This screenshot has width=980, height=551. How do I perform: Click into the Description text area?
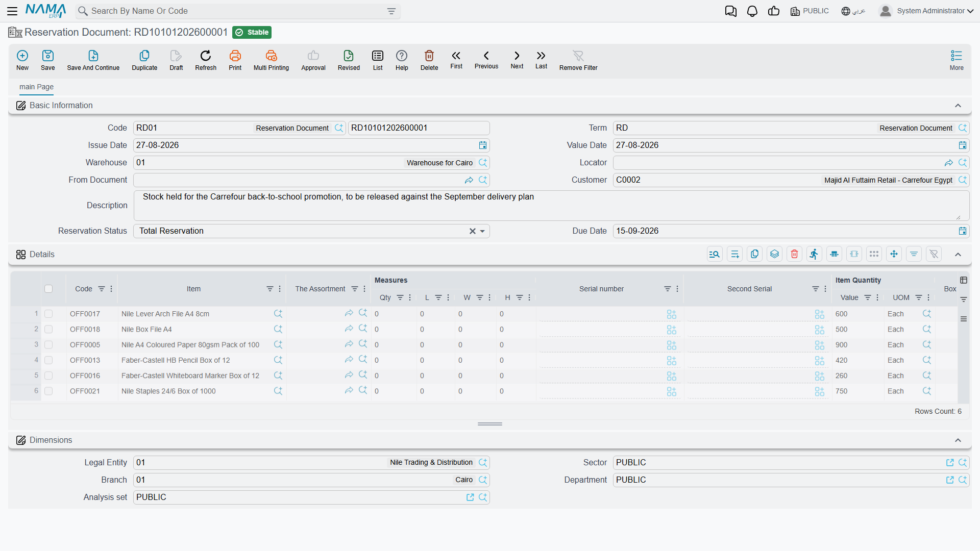(x=551, y=206)
